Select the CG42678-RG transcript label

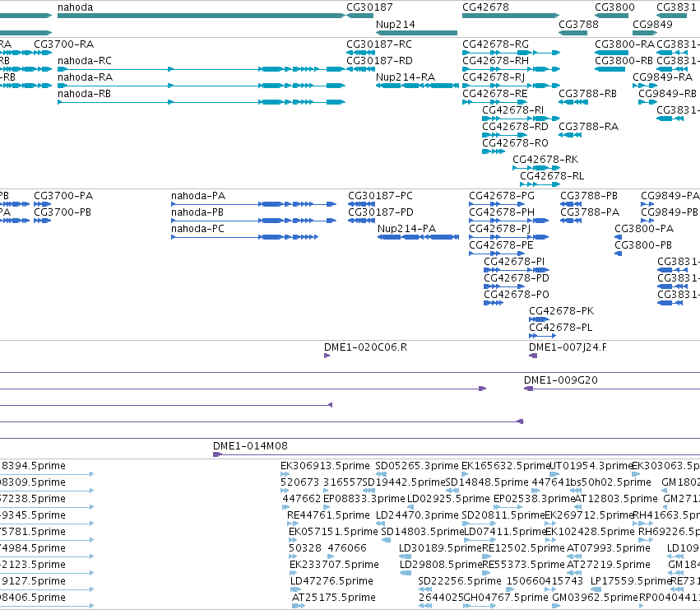click(495, 44)
